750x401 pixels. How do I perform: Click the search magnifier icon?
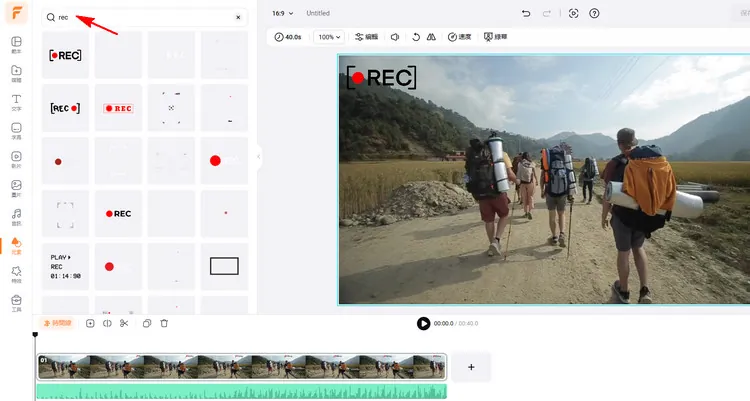[x=50, y=17]
